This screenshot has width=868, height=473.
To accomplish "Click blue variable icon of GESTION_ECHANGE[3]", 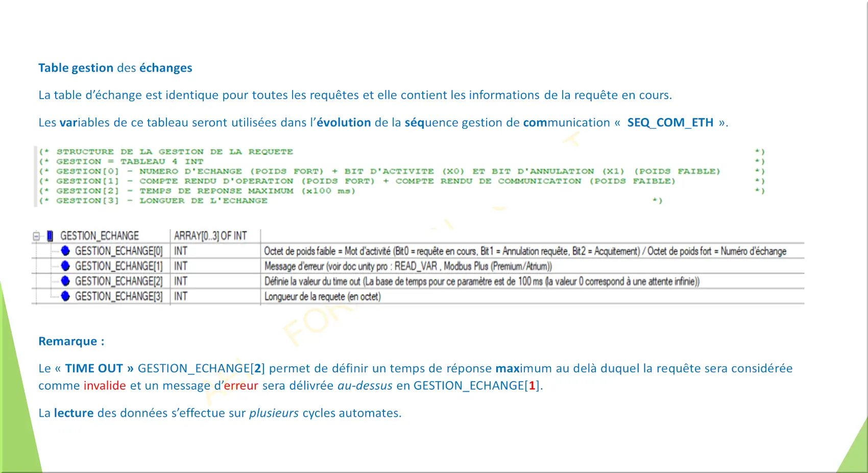I will point(65,296).
